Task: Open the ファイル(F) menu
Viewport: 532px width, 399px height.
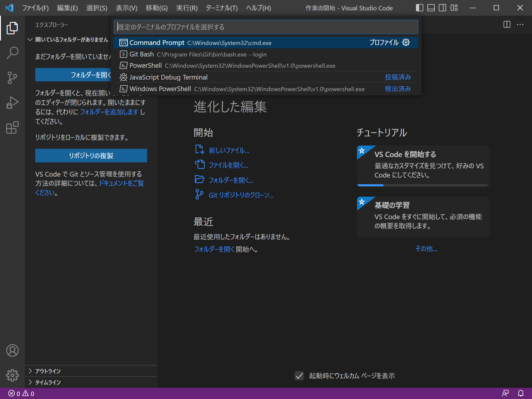Action: click(x=36, y=8)
